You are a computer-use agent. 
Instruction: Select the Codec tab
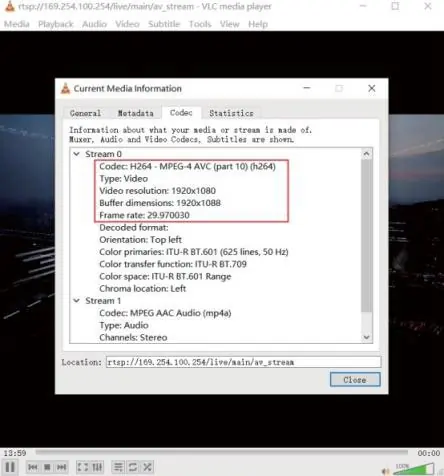pos(181,113)
